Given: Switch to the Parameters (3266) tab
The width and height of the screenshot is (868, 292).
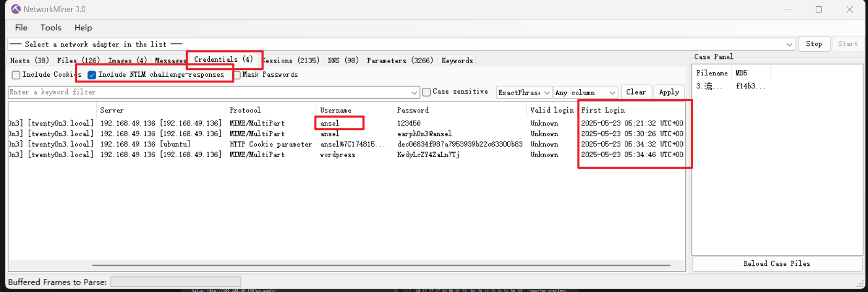Looking at the screenshot, I should tap(400, 61).
